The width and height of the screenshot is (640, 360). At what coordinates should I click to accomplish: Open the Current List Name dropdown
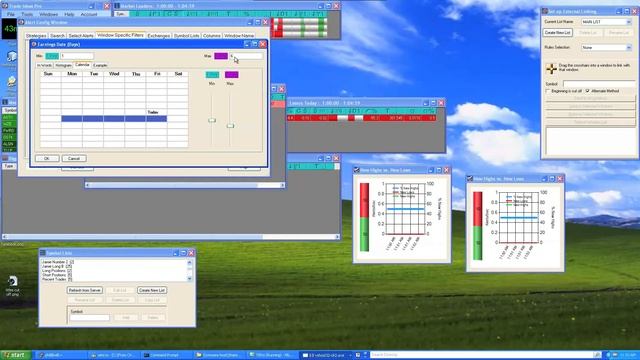[x=607, y=22]
